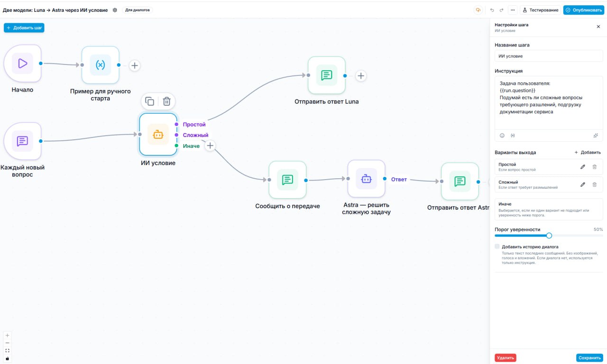
Task: Click the Порог уверенности slider handle
Action: pos(549,236)
